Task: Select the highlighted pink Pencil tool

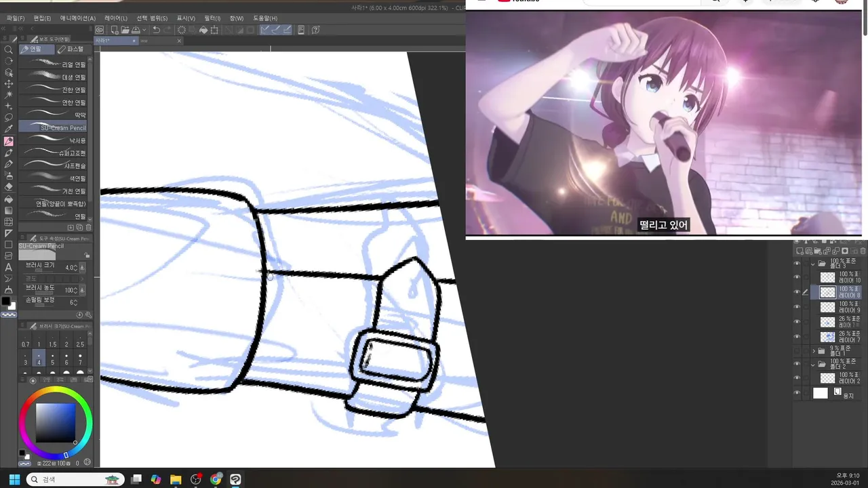Action: 9,141
